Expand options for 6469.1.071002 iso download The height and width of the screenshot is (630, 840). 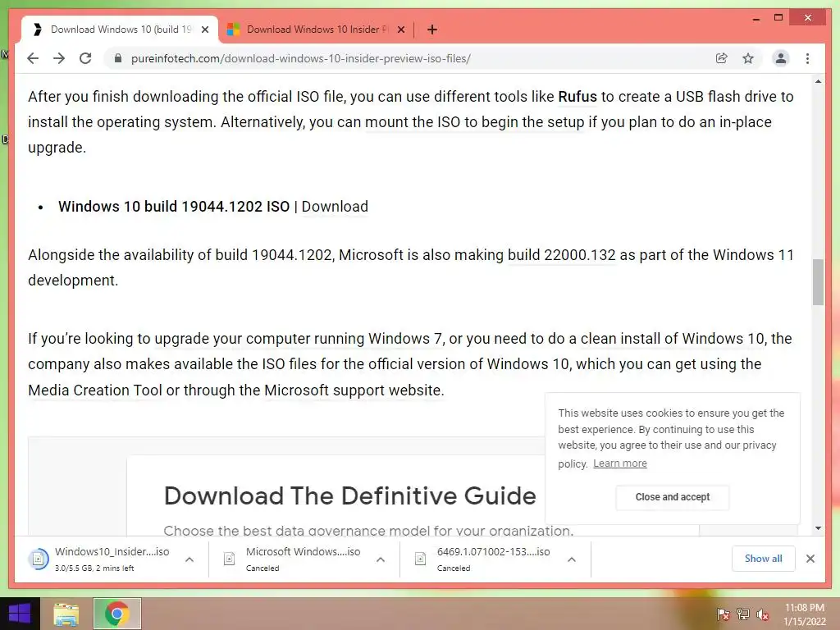[x=572, y=559]
